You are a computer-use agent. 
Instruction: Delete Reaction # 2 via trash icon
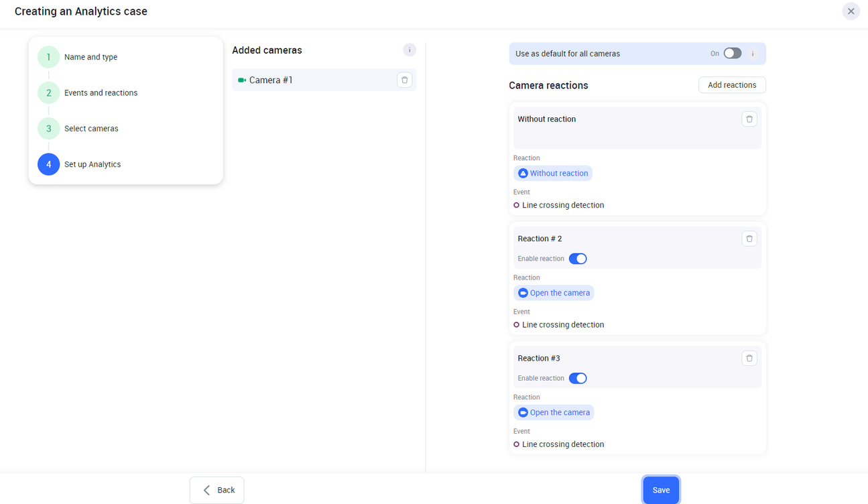pos(749,239)
